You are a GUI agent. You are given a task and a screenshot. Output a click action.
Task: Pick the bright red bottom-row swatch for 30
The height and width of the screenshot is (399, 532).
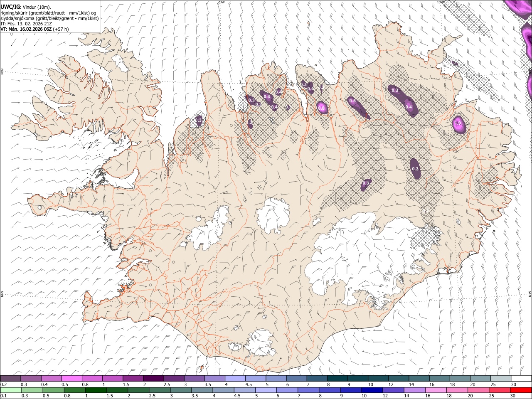click(x=521, y=390)
